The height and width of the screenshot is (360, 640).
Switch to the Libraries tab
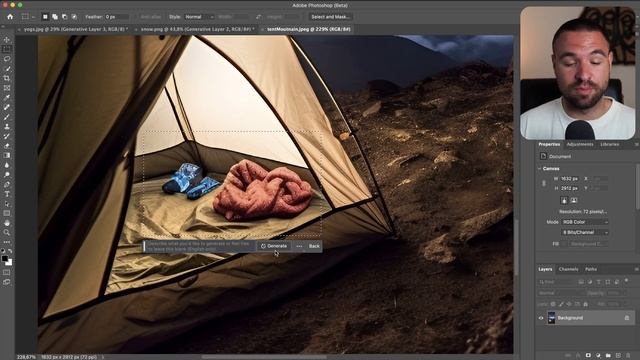click(609, 144)
